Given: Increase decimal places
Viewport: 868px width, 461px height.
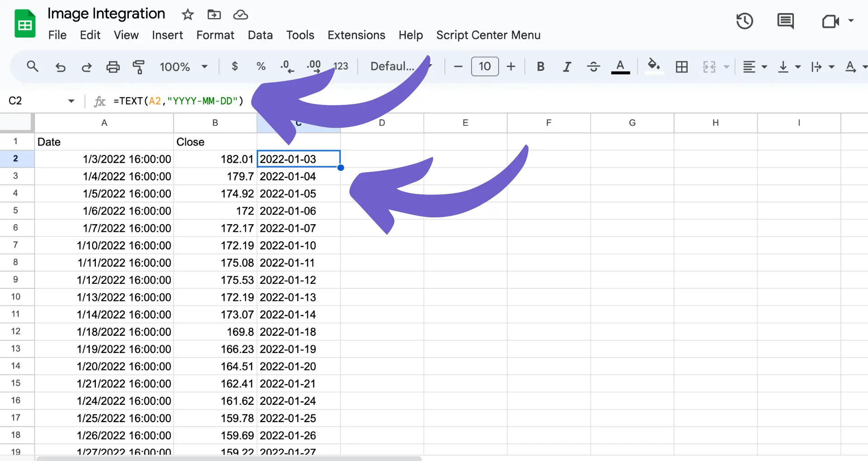Looking at the screenshot, I should (313, 66).
